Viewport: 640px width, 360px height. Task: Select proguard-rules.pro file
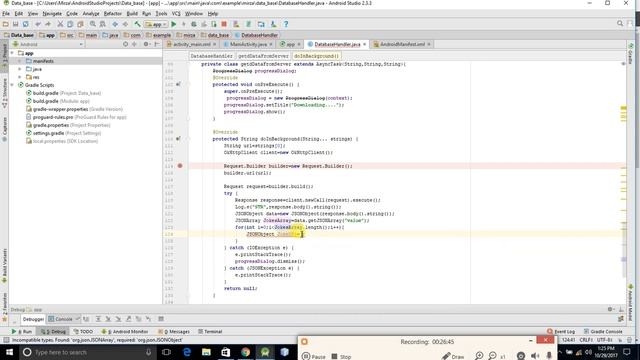(x=76, y=117)
